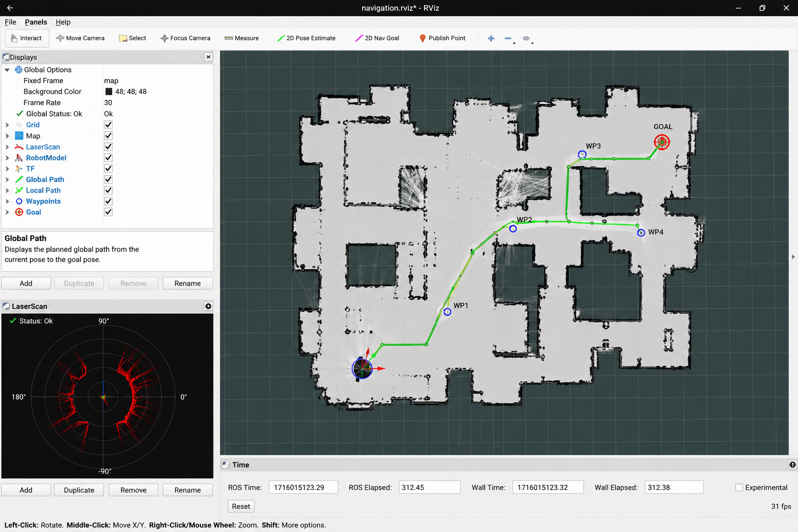Open the eye view options icon

(527, 38)
